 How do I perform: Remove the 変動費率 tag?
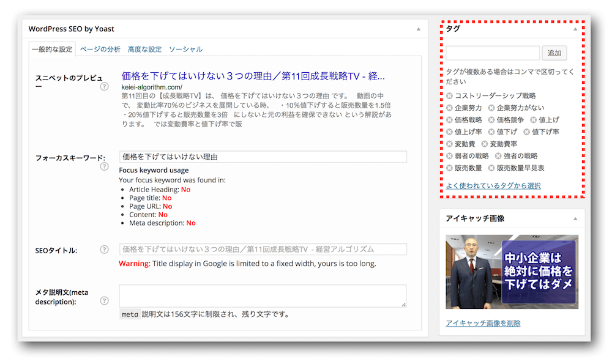tap(484, 143)
